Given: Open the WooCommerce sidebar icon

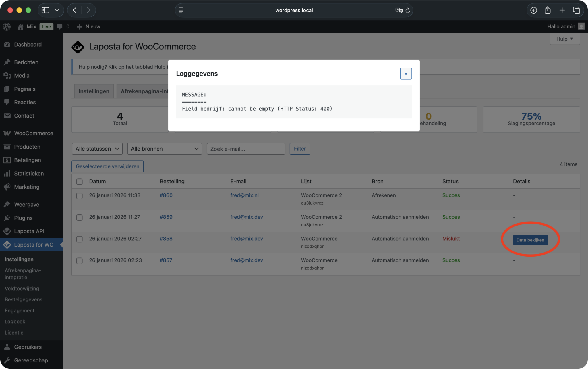Looking at the screenshot, I should point(7,133).
